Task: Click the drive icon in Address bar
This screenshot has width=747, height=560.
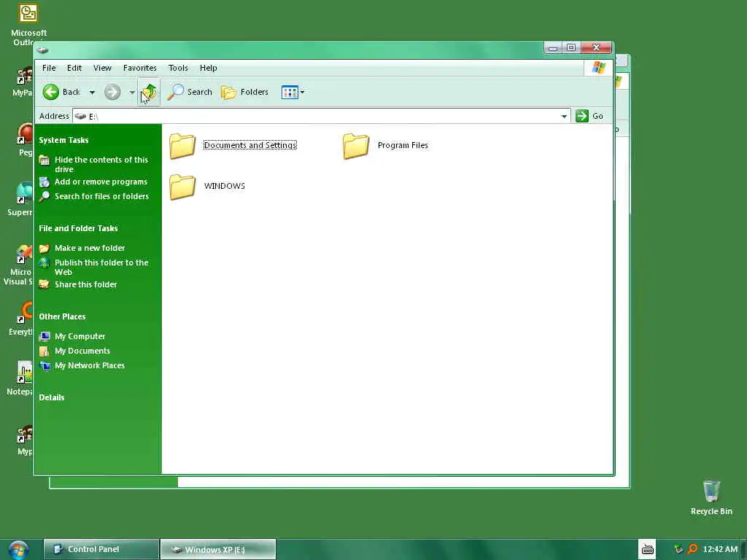Action: [x=80, y=116]
